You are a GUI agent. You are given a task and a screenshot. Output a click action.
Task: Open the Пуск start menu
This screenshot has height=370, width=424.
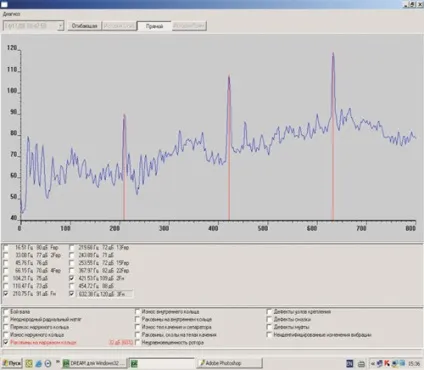pyautogui.click(x=12, y=363)
